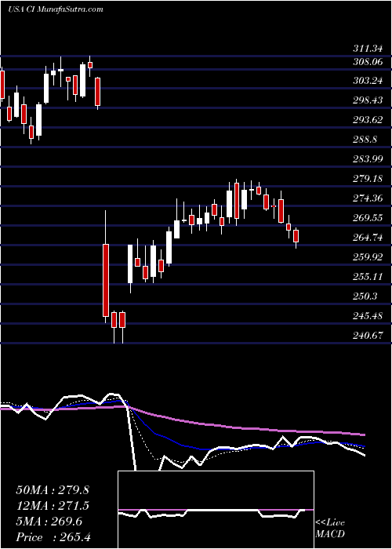
Task: Click the 259.92 price label
Action: (368, 257)
